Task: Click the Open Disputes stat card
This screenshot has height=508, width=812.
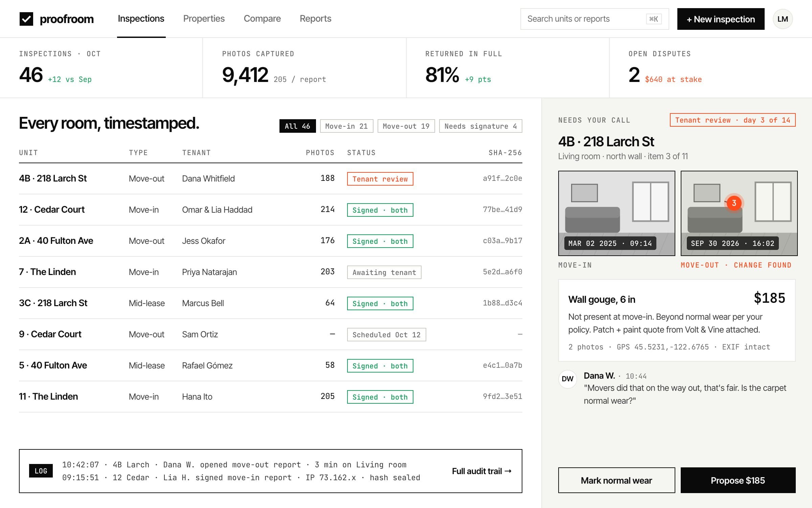Action: click(x=710, y=68)
